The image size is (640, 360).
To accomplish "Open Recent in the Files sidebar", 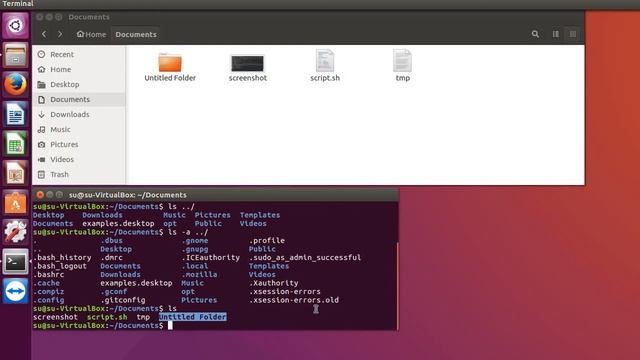I will [79, 54].
